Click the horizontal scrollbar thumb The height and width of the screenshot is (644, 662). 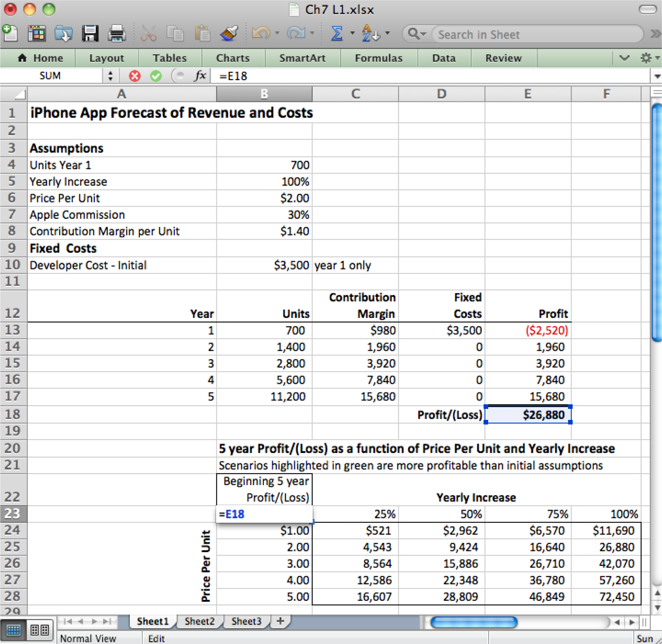tap(473, 622)
